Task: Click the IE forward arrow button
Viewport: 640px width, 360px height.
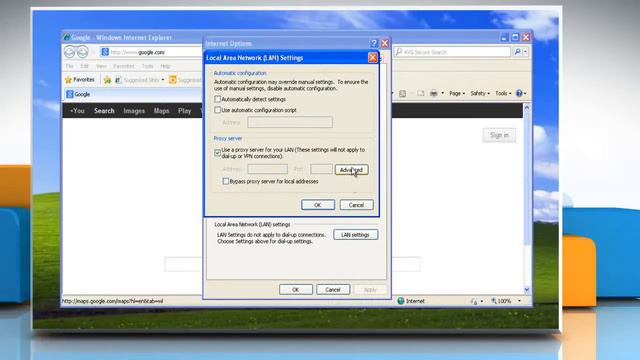Action: click(x=82, y=52)
